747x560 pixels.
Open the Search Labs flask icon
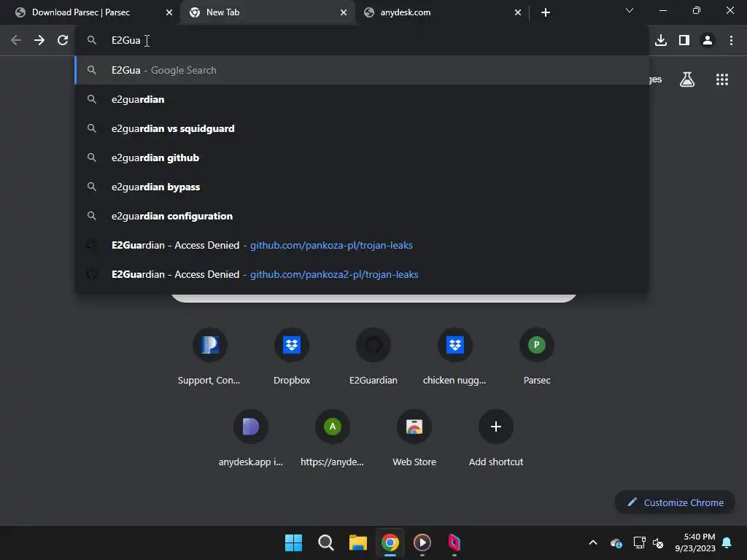pyautogui.click(x=687, y=79)
